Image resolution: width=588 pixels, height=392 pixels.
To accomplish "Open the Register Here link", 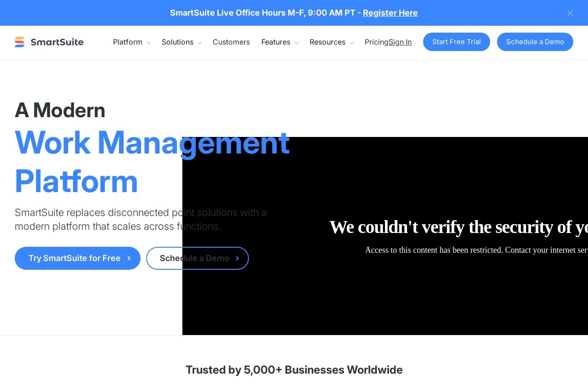I will pyautogui.click(x=390, y=13).
